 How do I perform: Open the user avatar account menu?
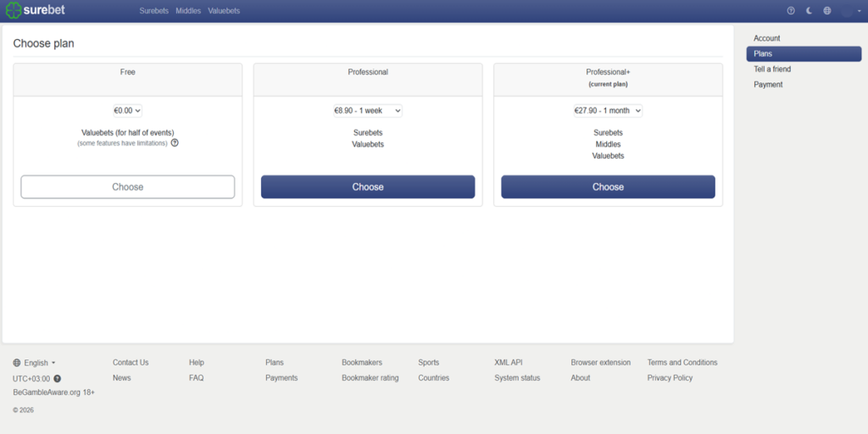click(x=847, y=11)
